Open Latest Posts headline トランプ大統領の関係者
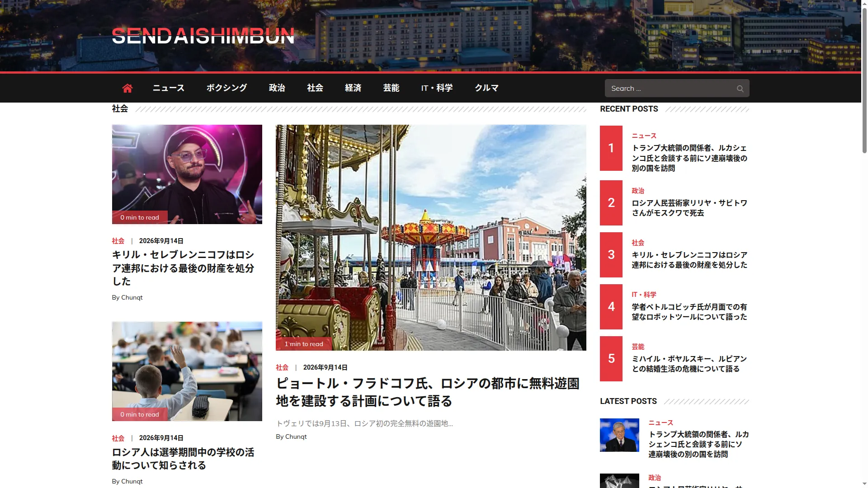Viewport: 868px width, 488px height. (698, 444)
